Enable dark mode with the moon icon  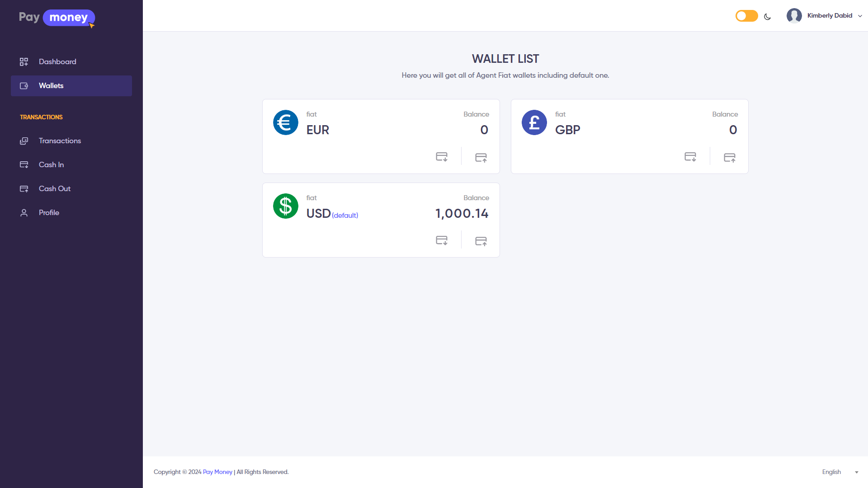click(768, 16)
